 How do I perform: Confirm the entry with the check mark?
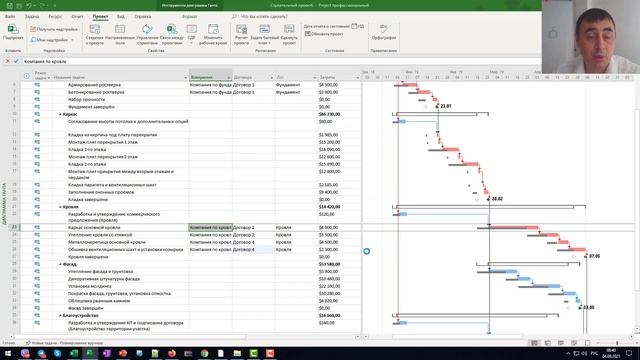click(16, 61)
